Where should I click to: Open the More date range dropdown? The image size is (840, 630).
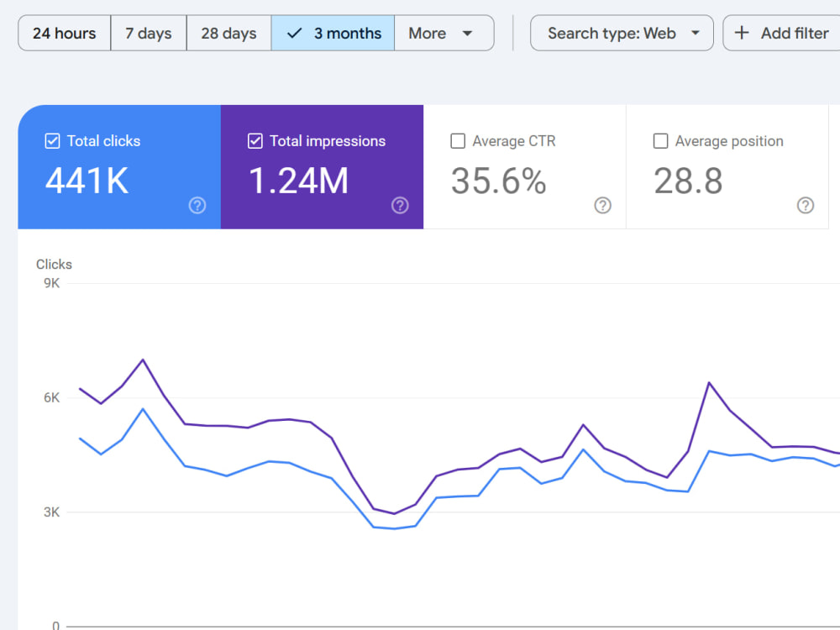click(x=444, y=34)
